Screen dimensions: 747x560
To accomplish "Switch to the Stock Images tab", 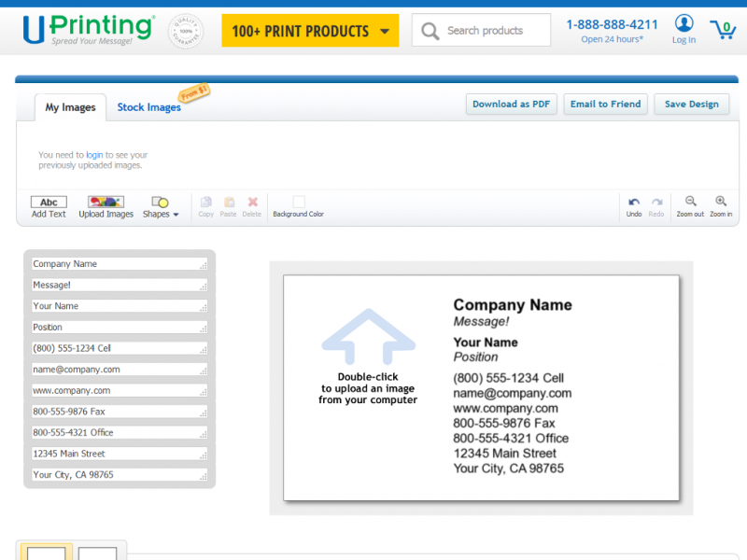I will coord(149,107).
